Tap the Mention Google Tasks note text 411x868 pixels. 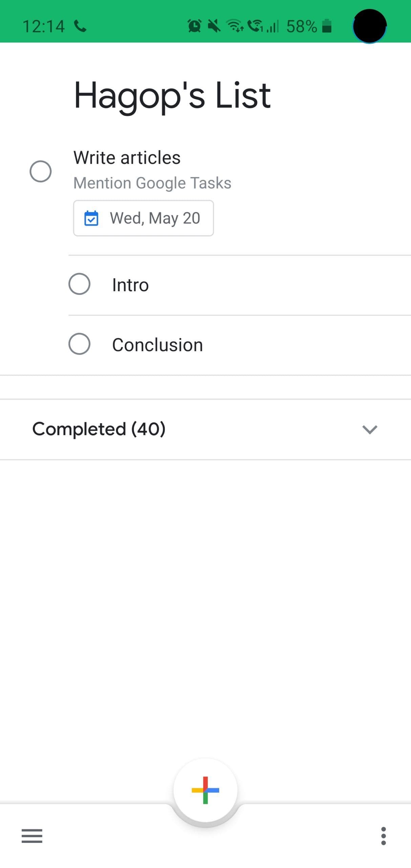tap(152, 183)
